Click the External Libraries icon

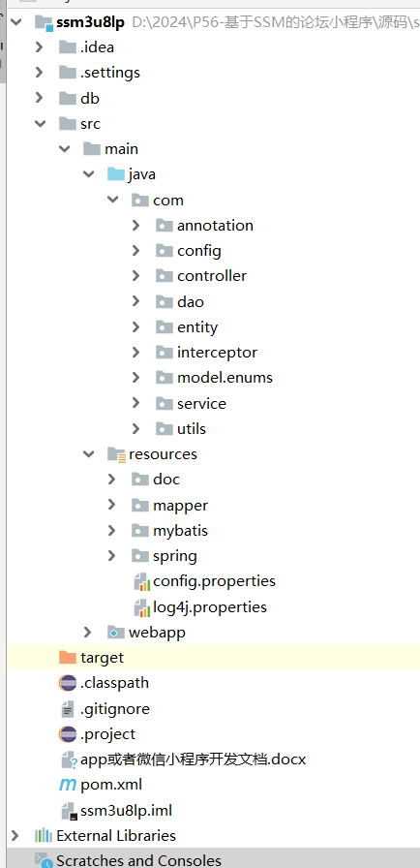point(44,835)
